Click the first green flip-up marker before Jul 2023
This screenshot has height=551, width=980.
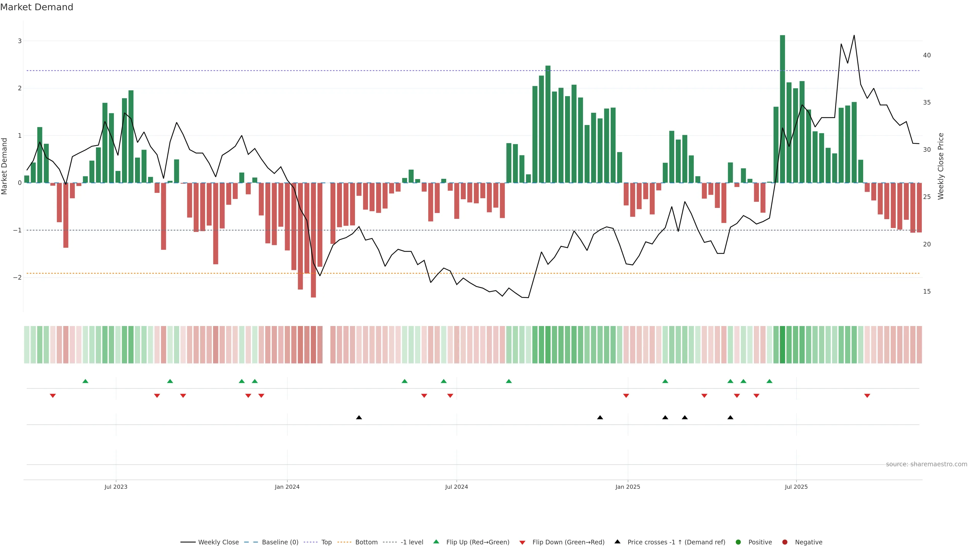pyautogui.click(x=85, y=381)
